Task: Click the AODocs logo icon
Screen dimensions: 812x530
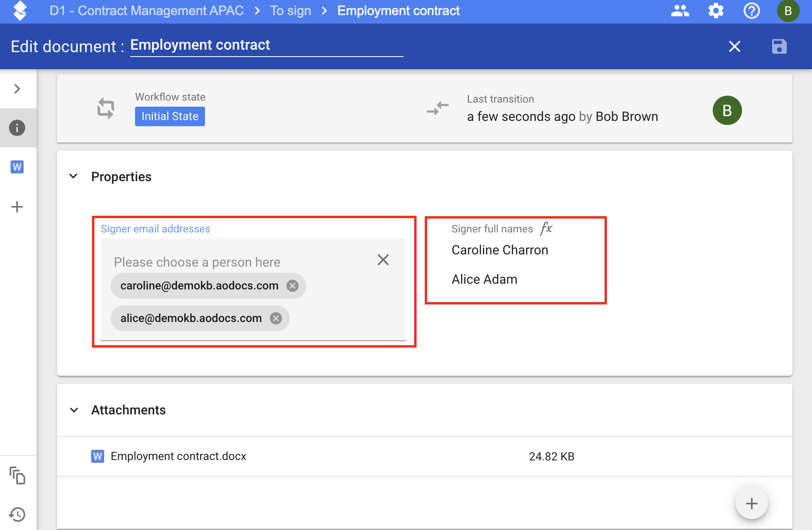Action: pyautogui.click(x=20, y=11)
